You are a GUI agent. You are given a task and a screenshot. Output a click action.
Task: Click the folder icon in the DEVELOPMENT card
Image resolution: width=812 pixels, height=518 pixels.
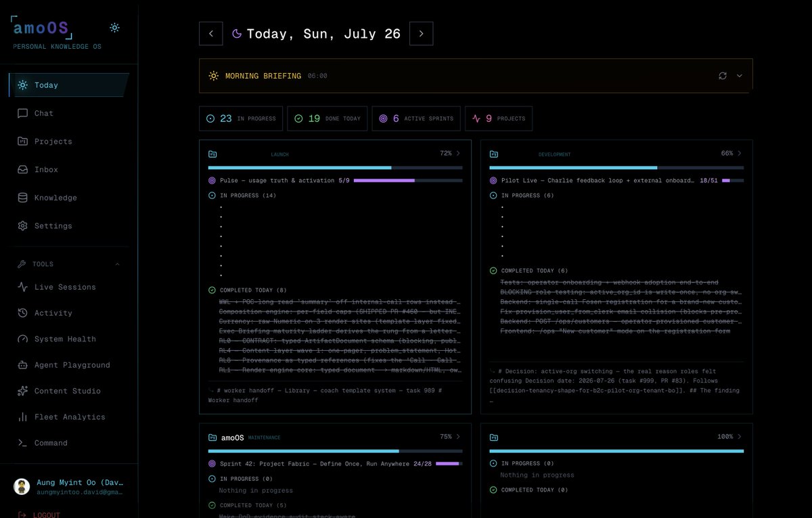494,154
